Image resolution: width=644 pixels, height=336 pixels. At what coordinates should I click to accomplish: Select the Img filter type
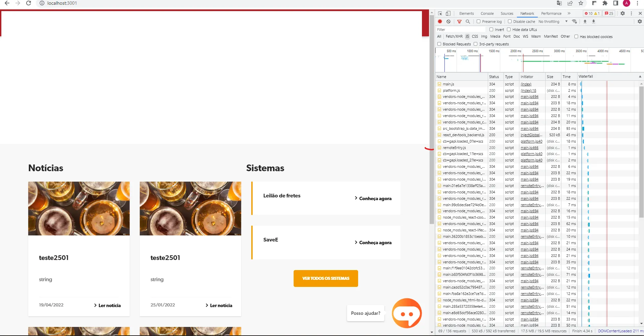[484, 37]
